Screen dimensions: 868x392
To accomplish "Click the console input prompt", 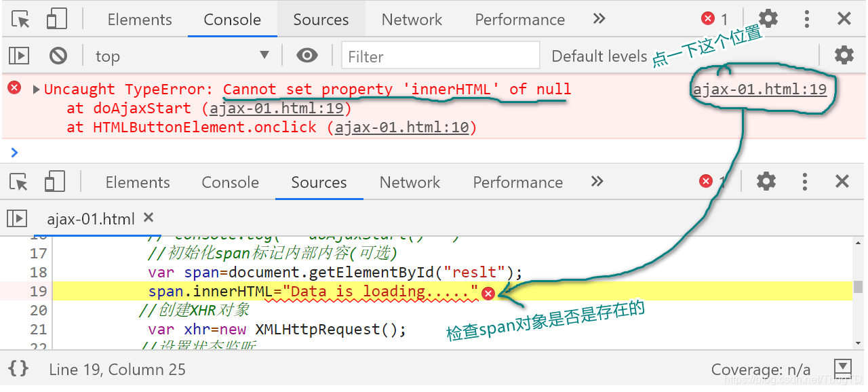I will click(434, 151).
